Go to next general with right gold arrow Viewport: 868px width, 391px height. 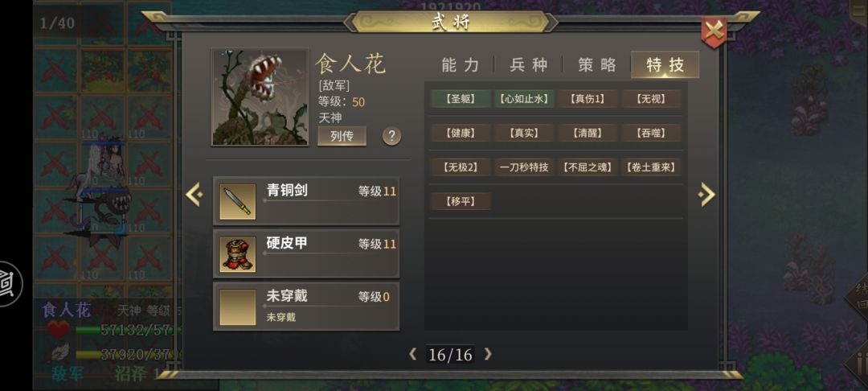(x=706, y=195)
